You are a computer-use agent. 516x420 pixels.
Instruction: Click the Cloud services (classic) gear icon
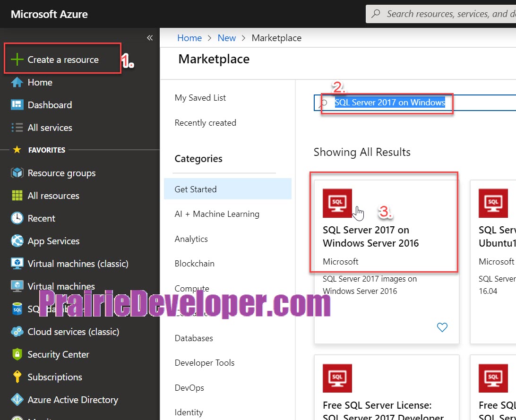click(17, 332)
